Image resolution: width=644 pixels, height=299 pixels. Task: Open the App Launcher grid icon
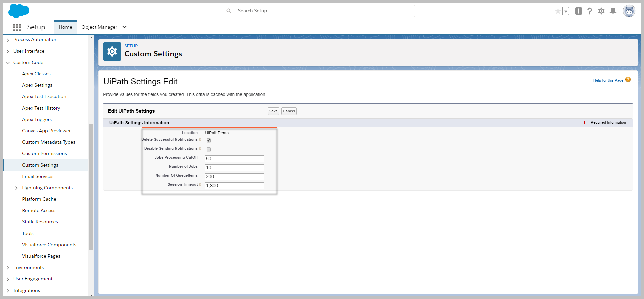[x=17, y=27]
